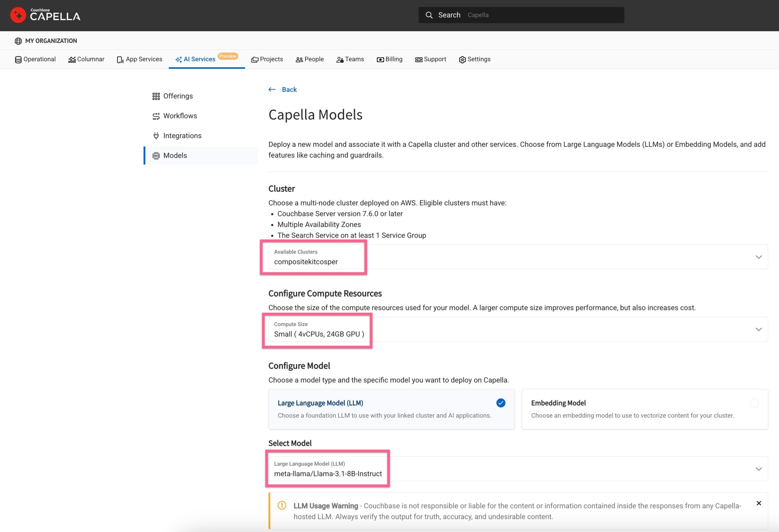Click the AI Services sparkle icon
This screenshot has height=532, width=779.
coord(178,60)
